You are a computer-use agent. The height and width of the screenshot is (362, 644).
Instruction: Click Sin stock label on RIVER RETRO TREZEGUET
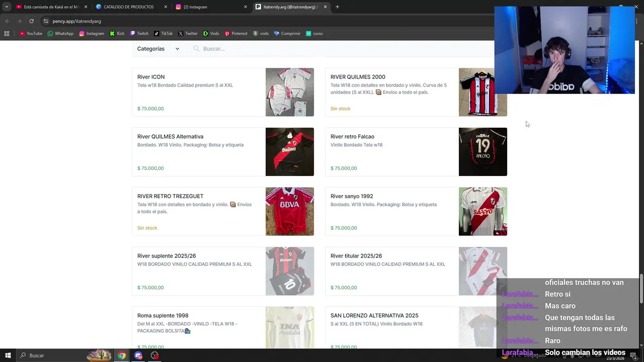(x=147, y=228)
